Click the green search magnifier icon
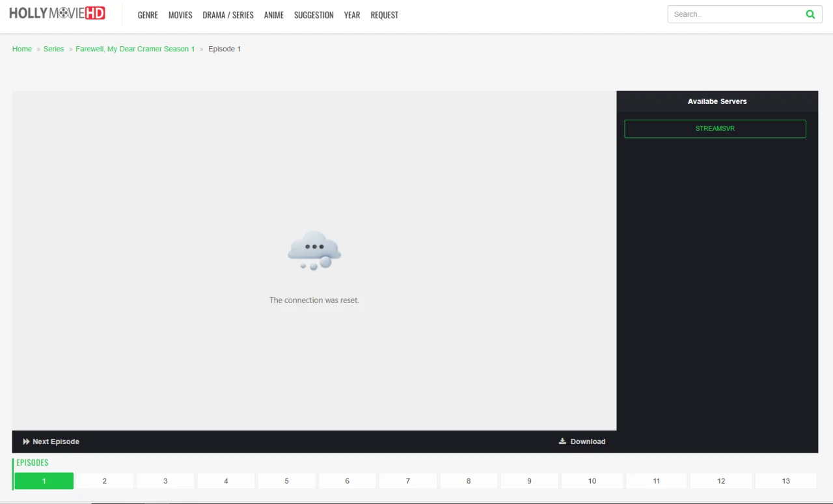 810,14
